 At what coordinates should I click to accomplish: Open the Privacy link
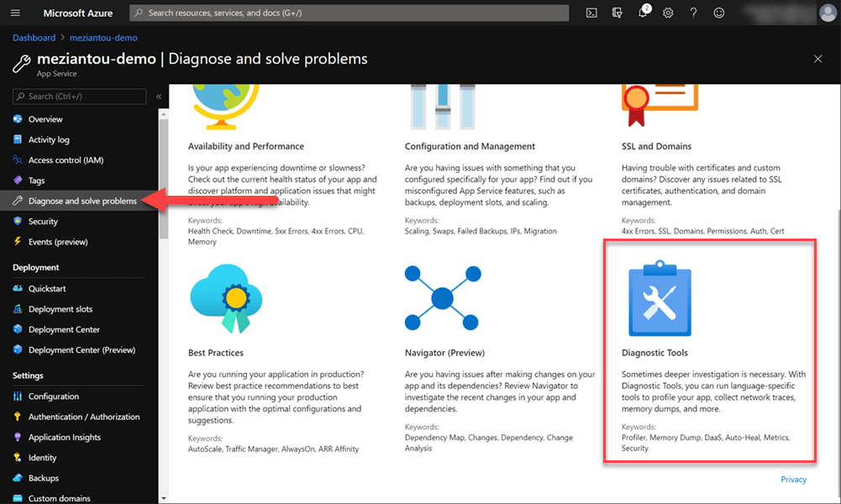point(793,480)
